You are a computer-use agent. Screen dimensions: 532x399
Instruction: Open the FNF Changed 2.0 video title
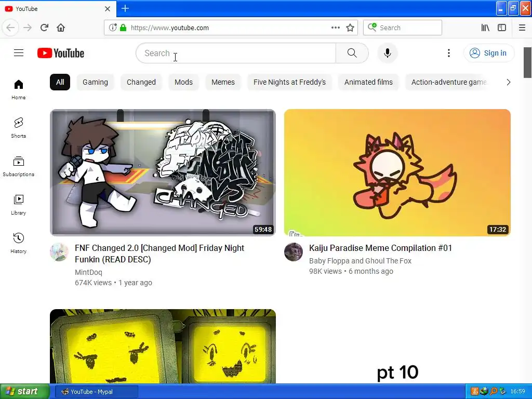click(159, 254)
